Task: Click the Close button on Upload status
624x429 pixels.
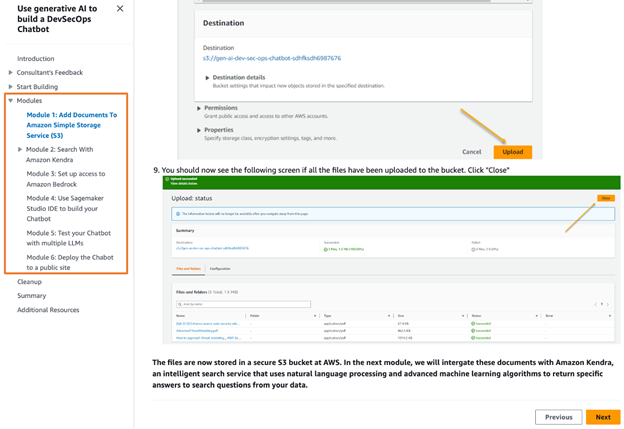Action: pyautogui.click(x=606, y=198)
